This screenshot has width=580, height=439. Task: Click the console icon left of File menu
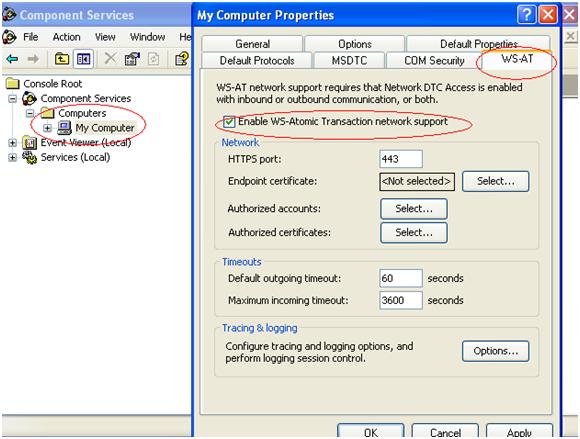9,37
